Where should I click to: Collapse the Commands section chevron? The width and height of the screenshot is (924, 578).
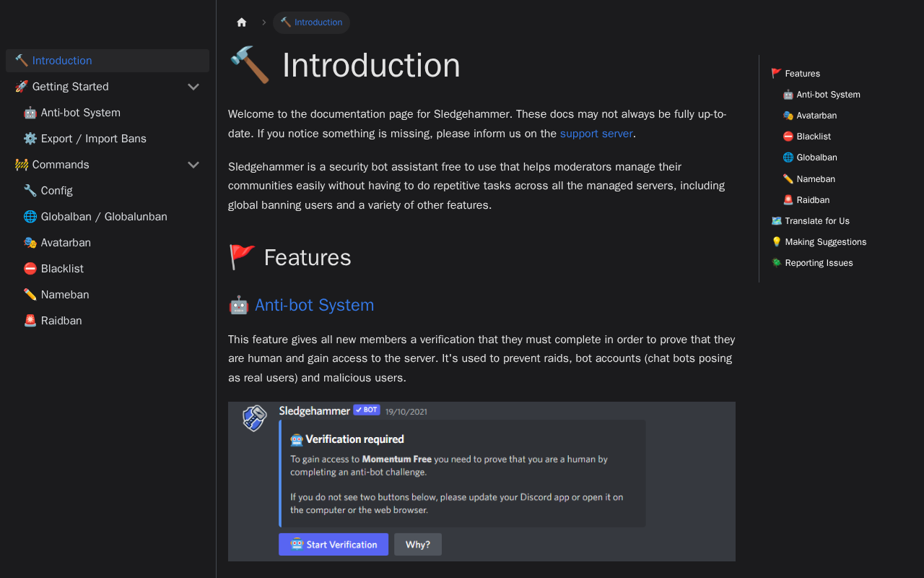(193, 165)
